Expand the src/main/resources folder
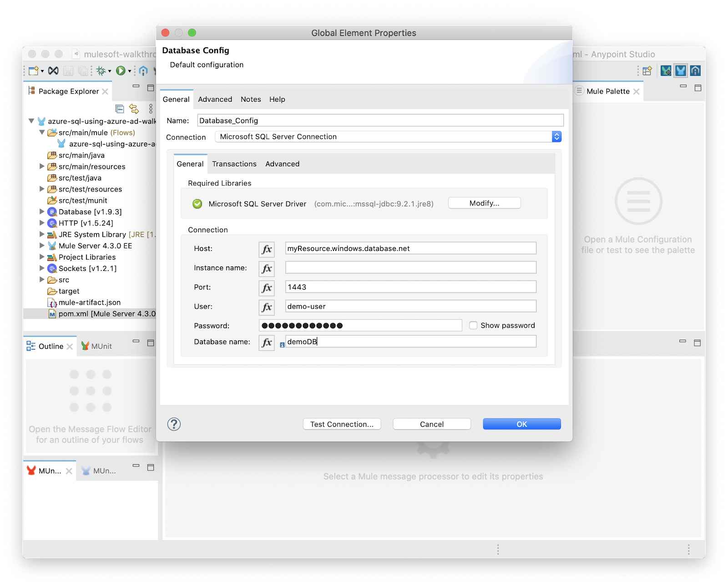This screenshot has width=728, height=586. click(42, 166)
